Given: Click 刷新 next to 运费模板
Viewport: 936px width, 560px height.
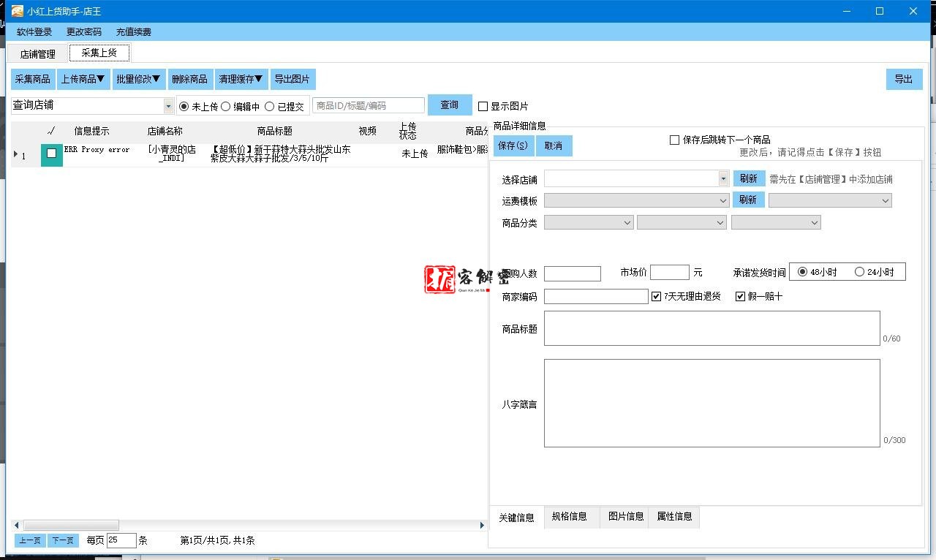Looking at the screenshot, I should pyautogui.click(x=749, y=200).
